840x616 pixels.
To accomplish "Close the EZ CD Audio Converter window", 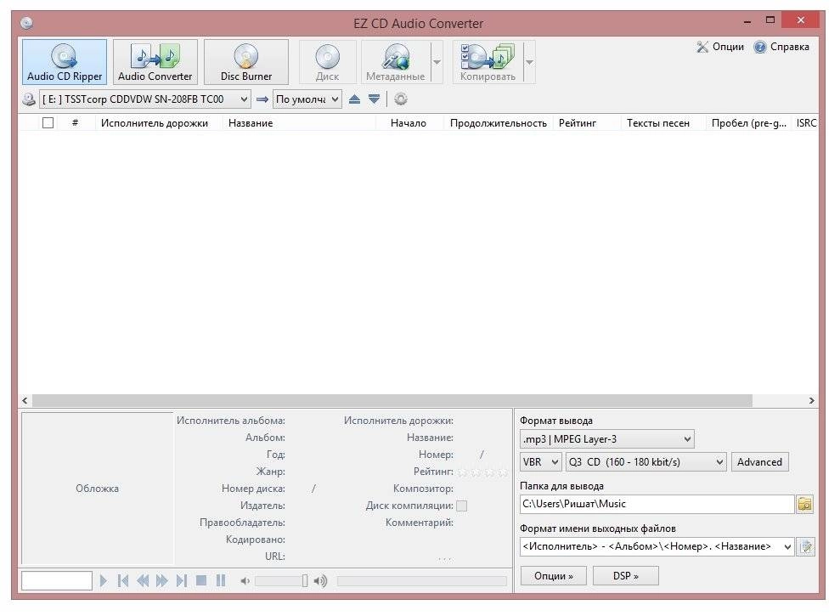I will 800,20.
